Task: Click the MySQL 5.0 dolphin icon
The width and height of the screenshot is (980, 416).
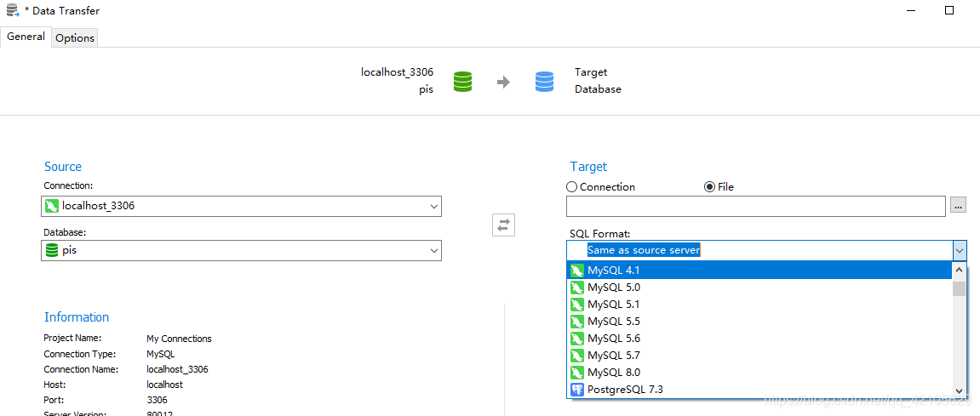Action: click(x=577, y=288)
